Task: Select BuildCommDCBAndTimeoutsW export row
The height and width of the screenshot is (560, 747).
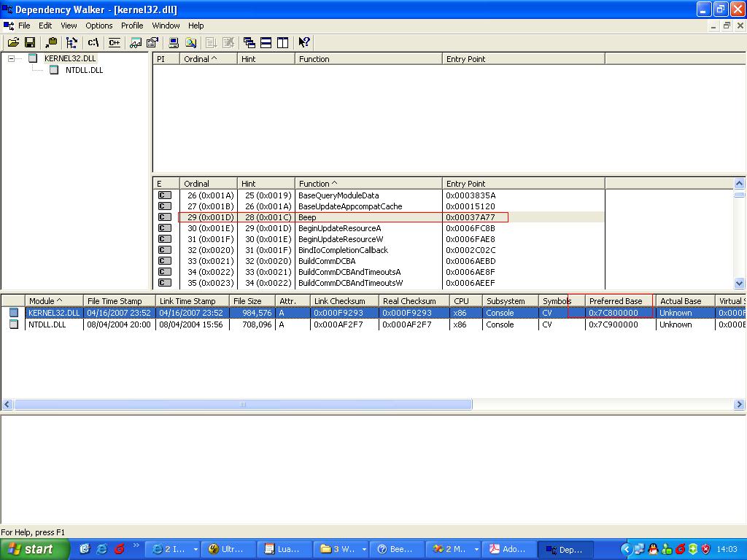Action: click(x=379, y=283)
